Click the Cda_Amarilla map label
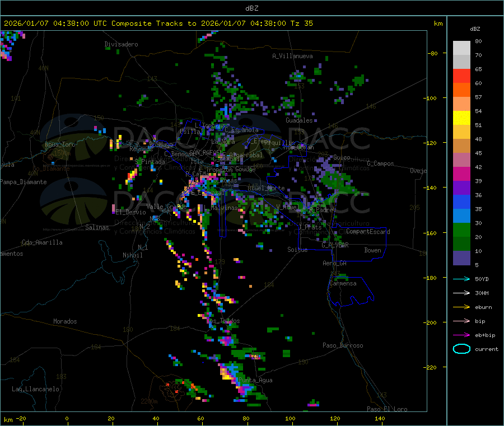The image size is (504, 426). 42,242
